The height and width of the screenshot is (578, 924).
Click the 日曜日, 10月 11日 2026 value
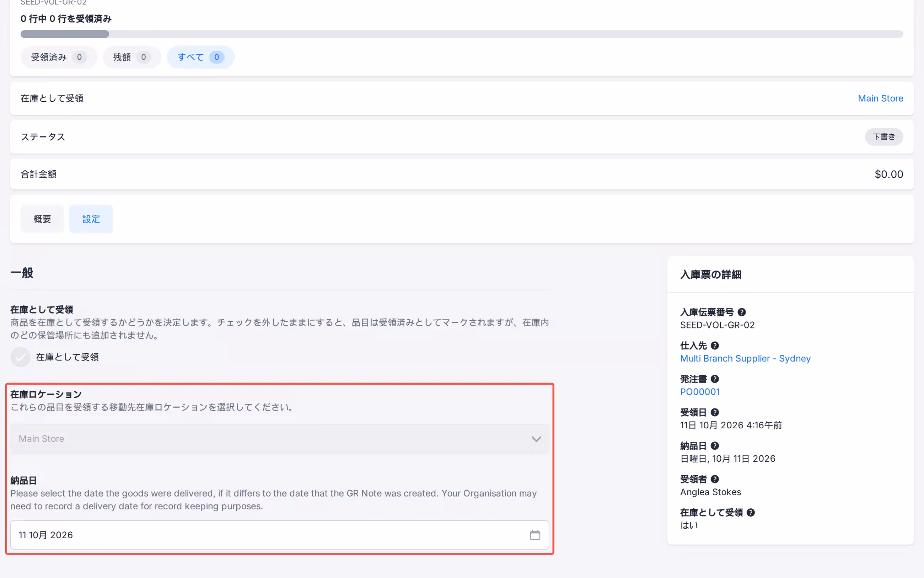pyautogui.click(x=727, y=459)
